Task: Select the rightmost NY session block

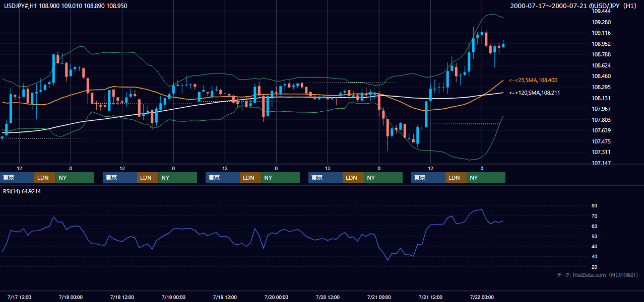Action: (x=486, y=178)
